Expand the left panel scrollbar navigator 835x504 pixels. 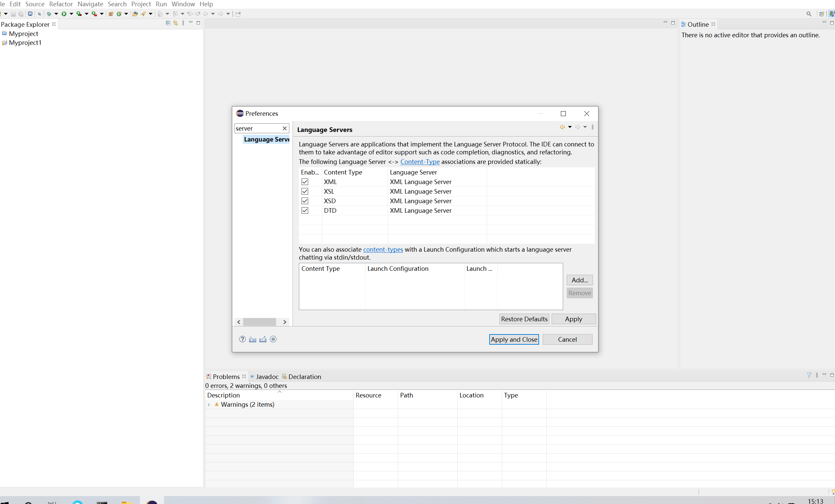[285, 322]
